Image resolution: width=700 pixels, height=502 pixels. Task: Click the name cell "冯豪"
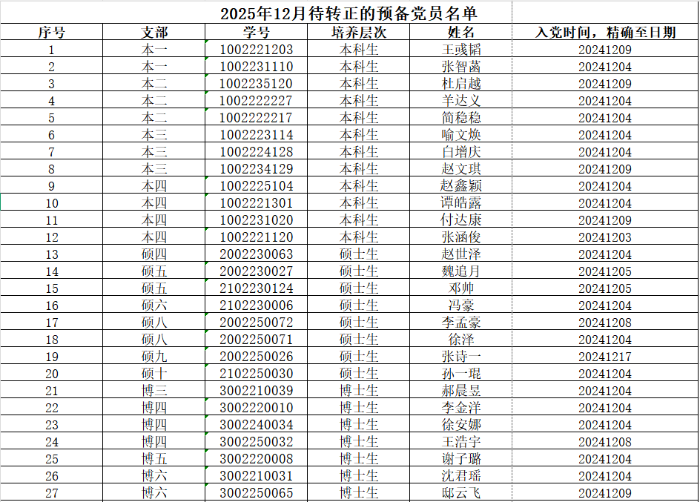point(461,305)
